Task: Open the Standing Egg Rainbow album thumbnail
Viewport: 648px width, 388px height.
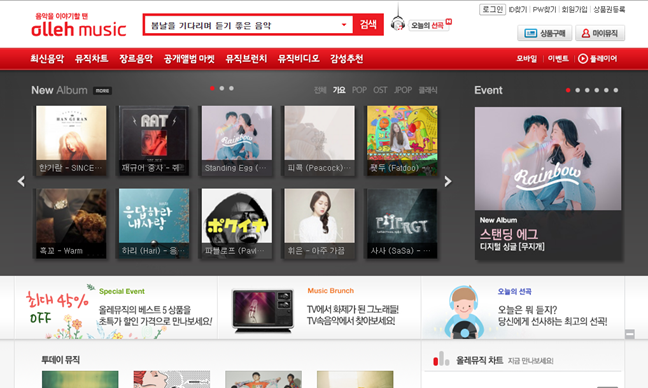Action: 236,140
